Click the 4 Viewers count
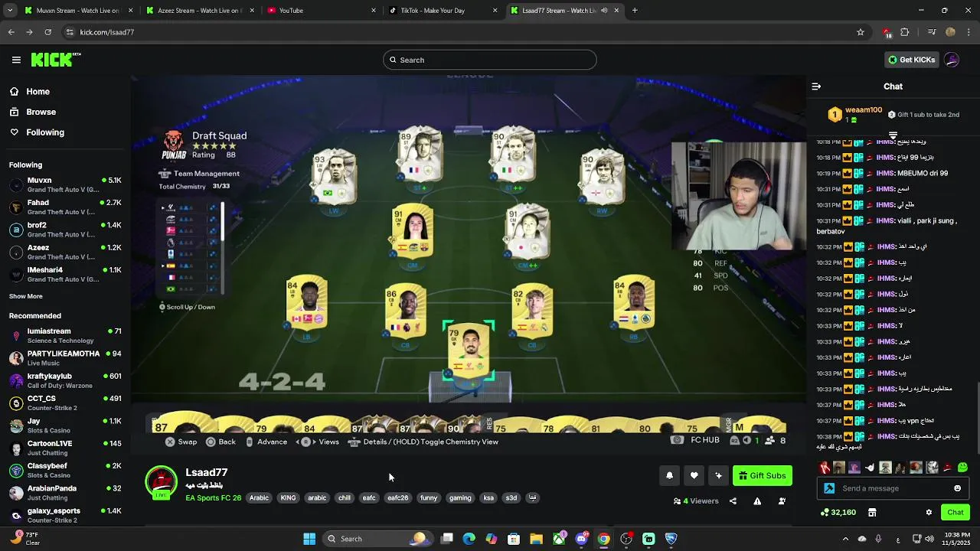This screenshot has width=980, height=551. [696, 501]
